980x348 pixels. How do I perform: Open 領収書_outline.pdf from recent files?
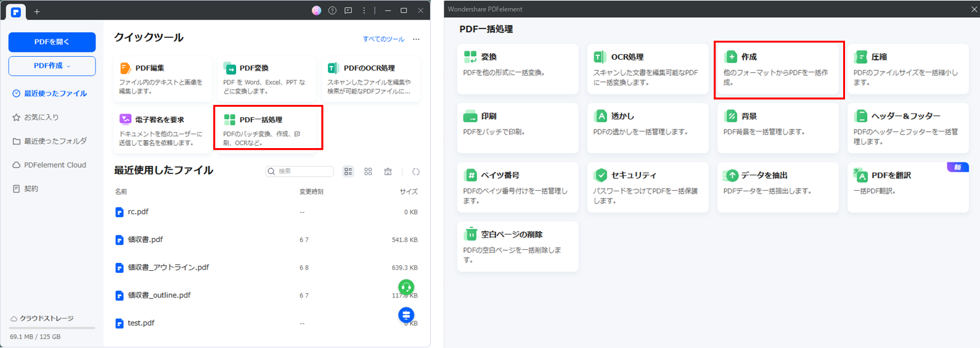[266, 296]
